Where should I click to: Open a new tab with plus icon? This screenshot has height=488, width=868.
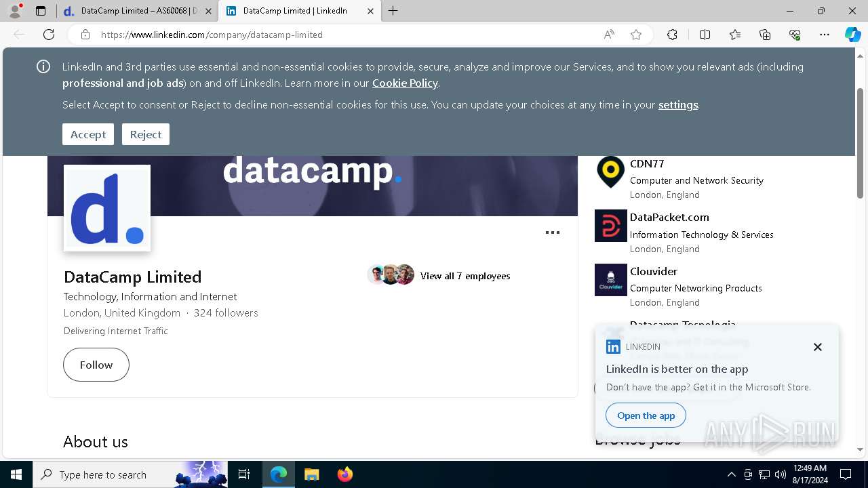click(393, 11)
